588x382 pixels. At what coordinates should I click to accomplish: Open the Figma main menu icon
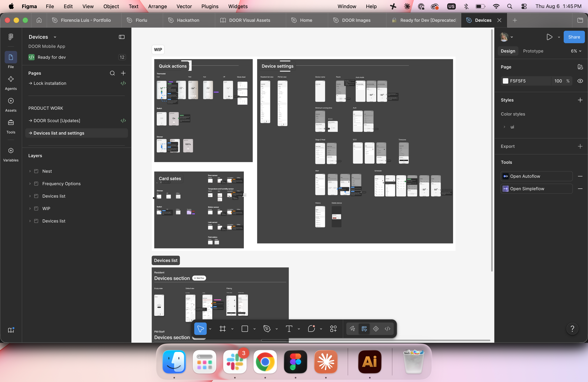[x=11, y=37]
